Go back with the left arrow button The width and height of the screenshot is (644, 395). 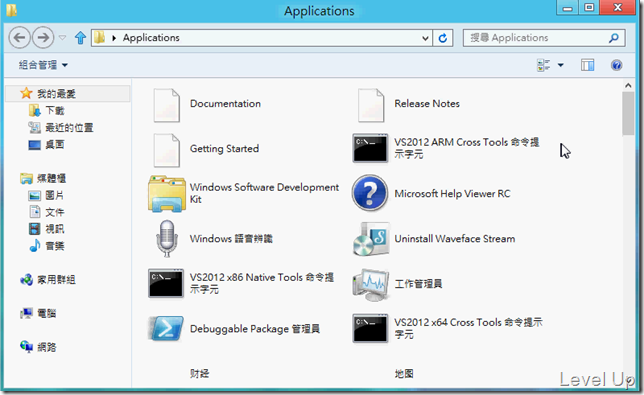click(19, 38)
